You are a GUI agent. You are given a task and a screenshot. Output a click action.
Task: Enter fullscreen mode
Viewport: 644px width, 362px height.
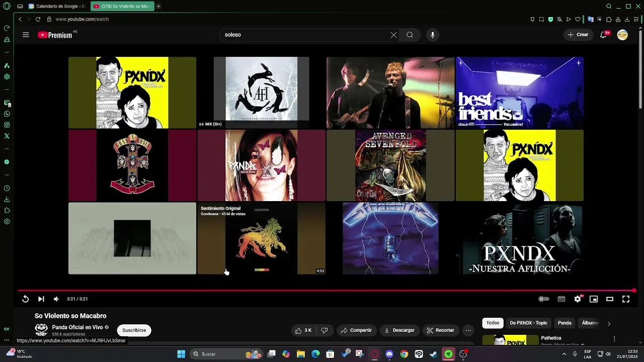pyautogui.click(x=626, y=299)
